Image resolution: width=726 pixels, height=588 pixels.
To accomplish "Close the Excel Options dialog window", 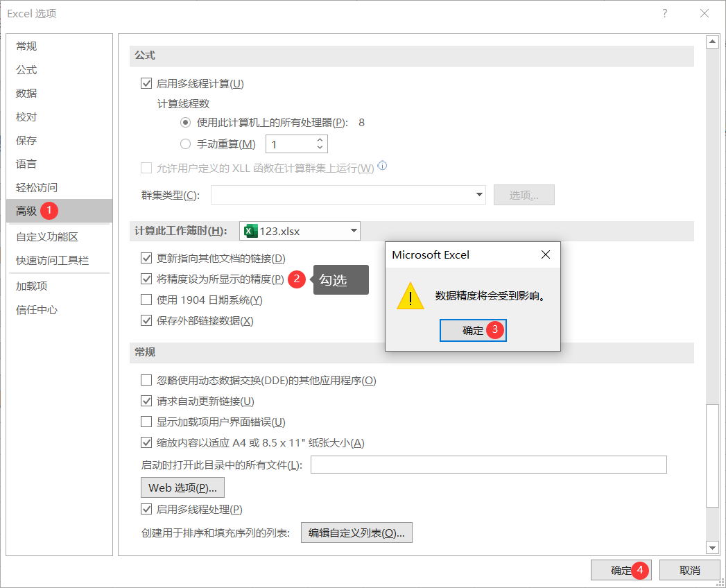I will pos(705,13).
